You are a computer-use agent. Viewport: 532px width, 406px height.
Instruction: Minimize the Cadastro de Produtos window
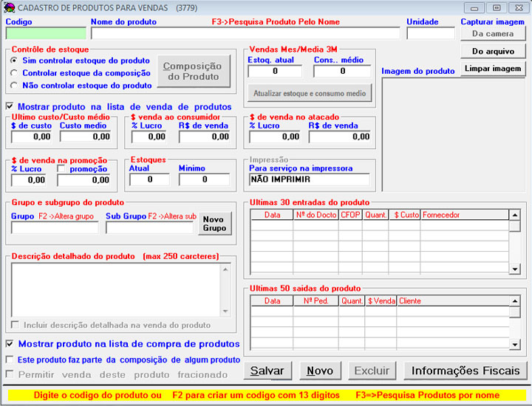click(x=474, y=8)
